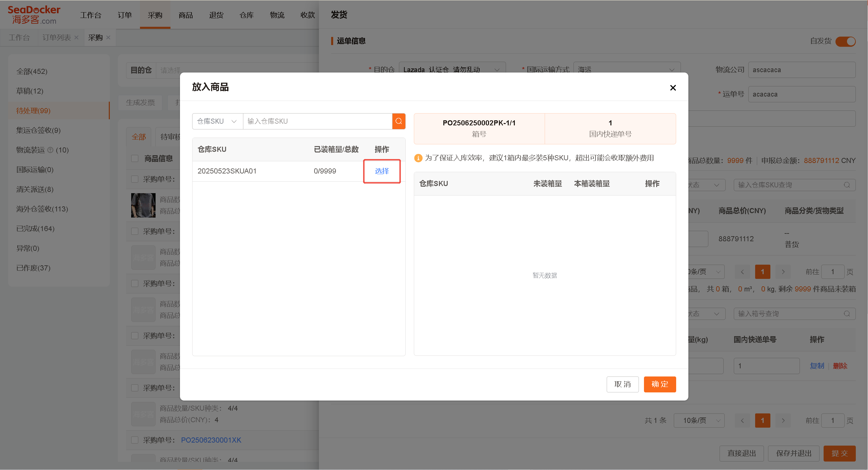This screenshot has width=868, height=470.
Task: Open the 目的仓 Lazada dropdown
Action: 452,70
